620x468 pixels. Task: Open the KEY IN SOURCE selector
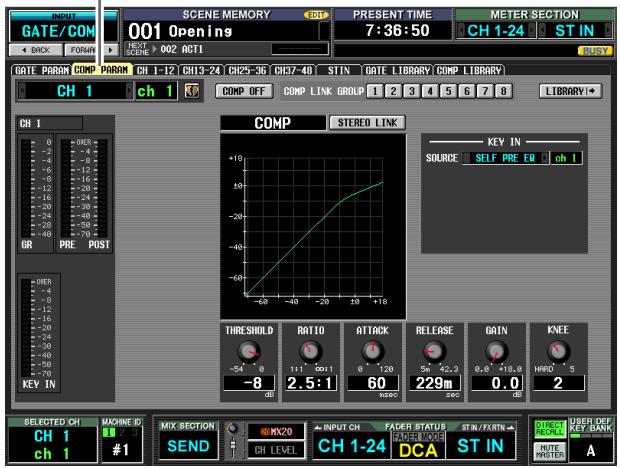[506, 158]
